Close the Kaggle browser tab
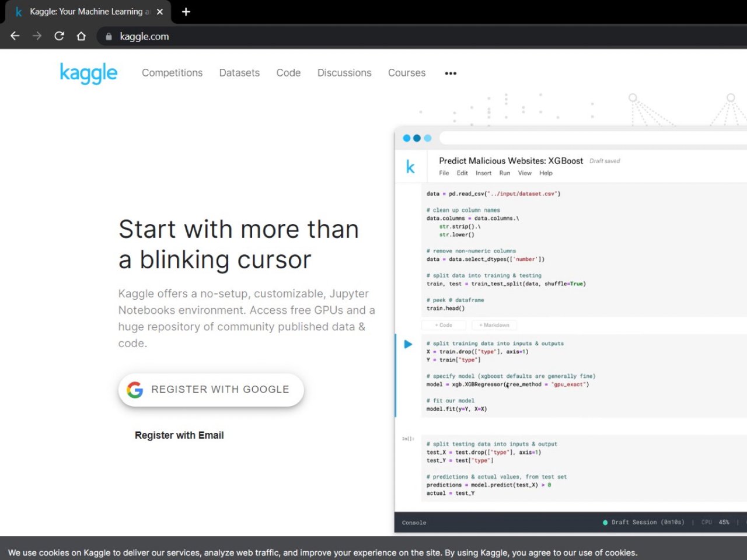747x560 pixels. [160, 12]
